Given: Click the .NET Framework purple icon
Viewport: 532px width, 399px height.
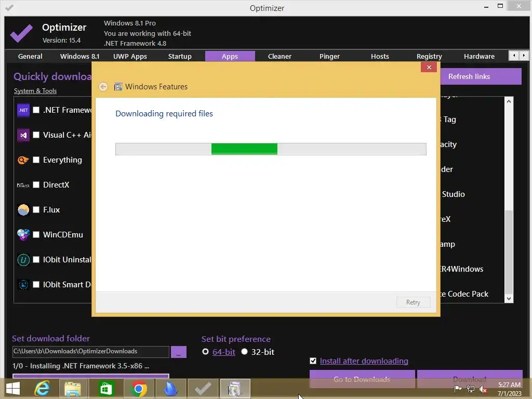Looking at the screenshot, I should pyautogui.click(x=23, y=110).
